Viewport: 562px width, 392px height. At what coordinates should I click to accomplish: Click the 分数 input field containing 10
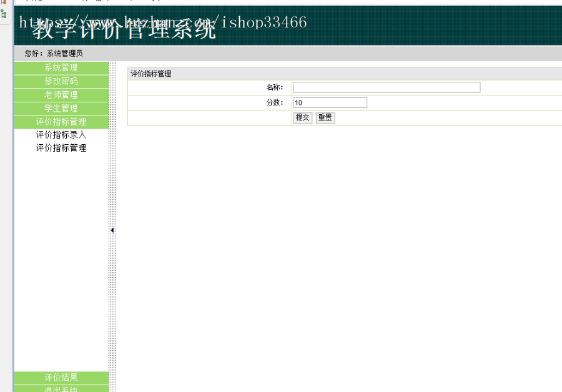[330, 103]
